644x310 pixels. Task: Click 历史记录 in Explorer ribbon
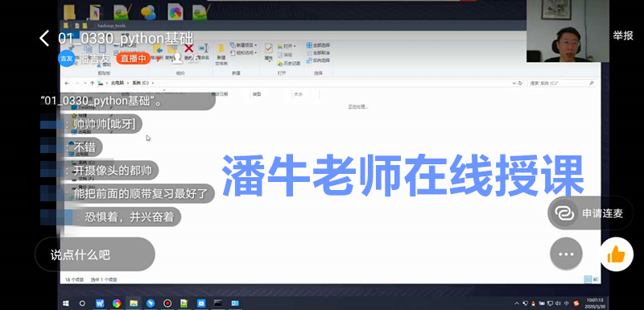coord(289,64)
